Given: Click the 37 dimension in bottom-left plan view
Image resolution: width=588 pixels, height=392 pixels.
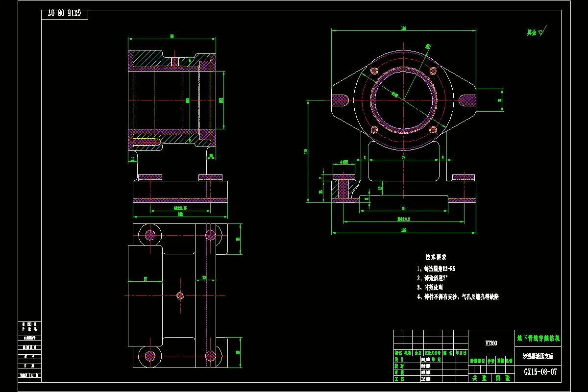Looking at the screenshot, I should [x=146, y=279].
